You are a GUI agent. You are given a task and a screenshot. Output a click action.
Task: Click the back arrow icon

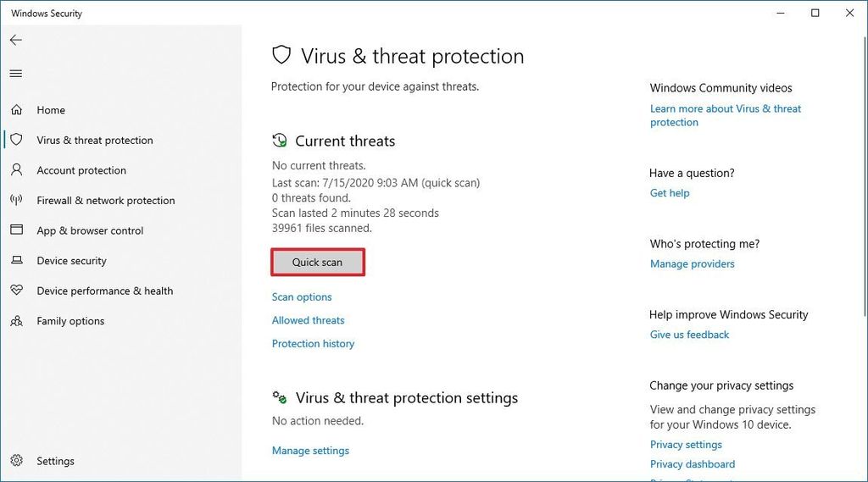(x=16, y=40)
